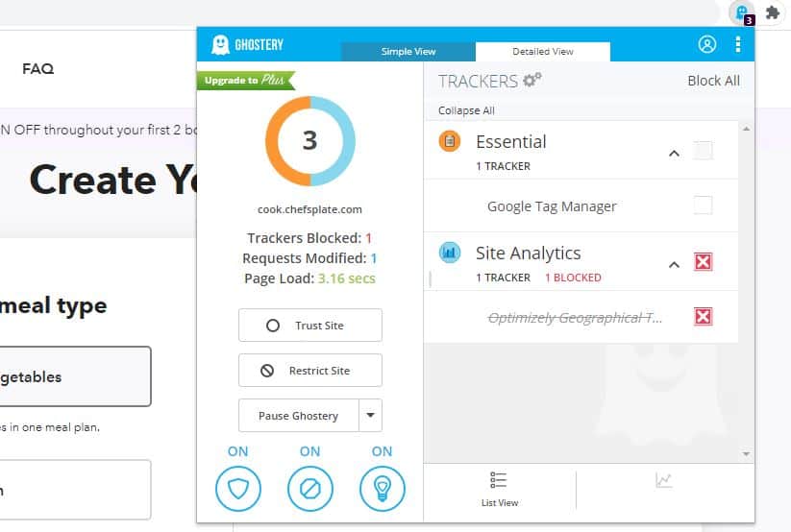Open the Ghostery account profile icon
791x532 pixels.
706,44
